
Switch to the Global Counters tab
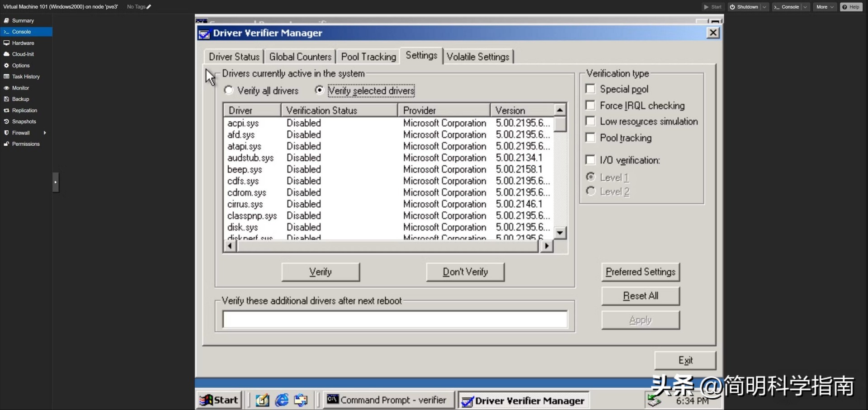300,57
